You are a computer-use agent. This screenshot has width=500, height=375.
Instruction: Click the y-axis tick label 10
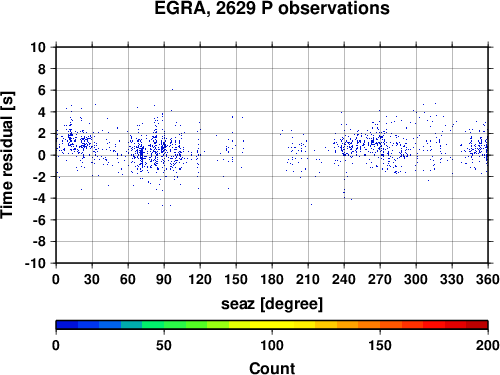38,47
